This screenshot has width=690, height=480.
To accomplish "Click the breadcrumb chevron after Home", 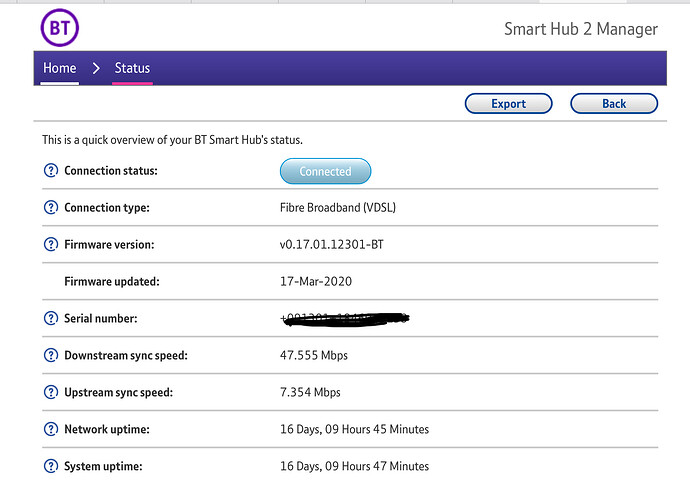I will click(96, 68).
